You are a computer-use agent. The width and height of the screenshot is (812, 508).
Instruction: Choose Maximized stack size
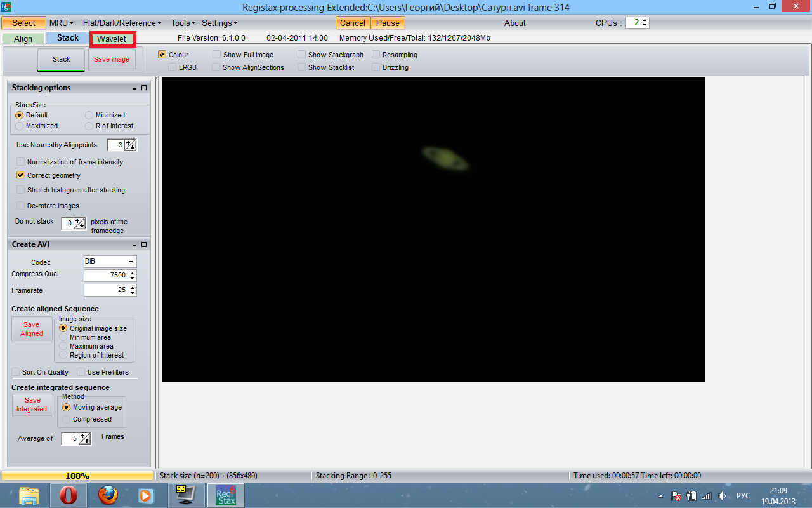(x=19, y=126)
